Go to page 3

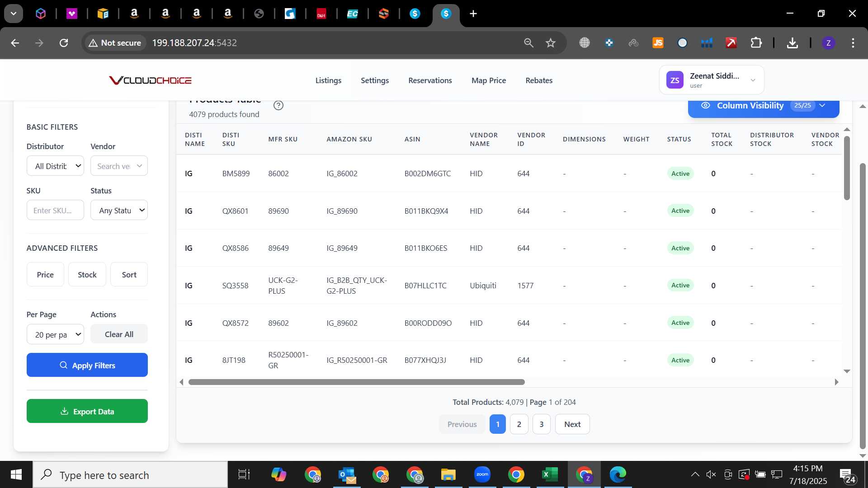click(x=541, y=424)
